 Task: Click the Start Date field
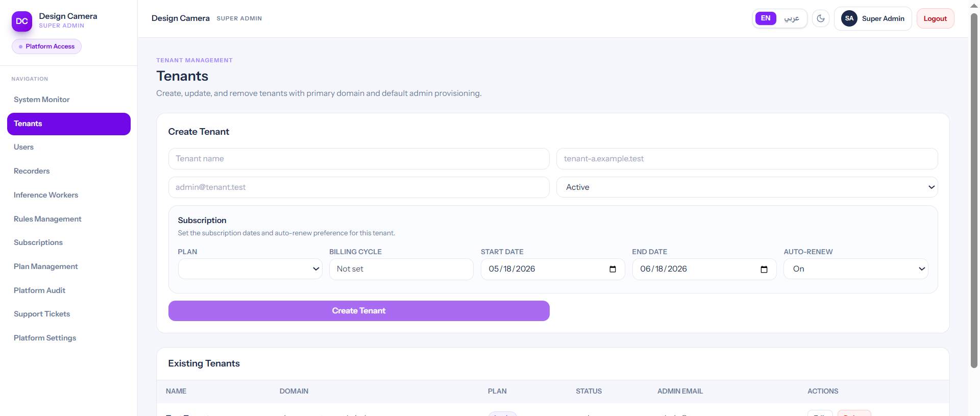point(553,269)
